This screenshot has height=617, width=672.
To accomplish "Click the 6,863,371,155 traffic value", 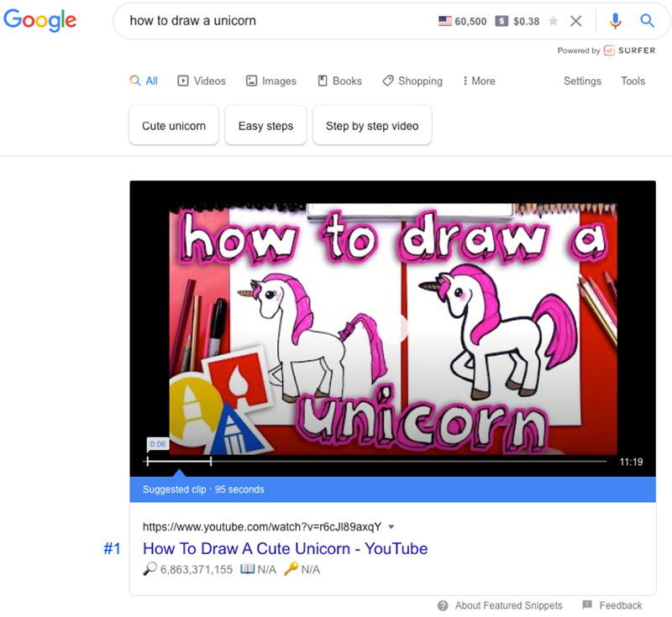I will click(197, 569).
